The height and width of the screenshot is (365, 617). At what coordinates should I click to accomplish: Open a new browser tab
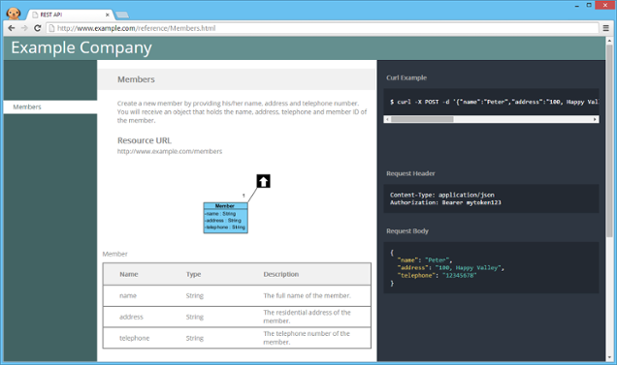pyautogui.click(x=122, y=15)
